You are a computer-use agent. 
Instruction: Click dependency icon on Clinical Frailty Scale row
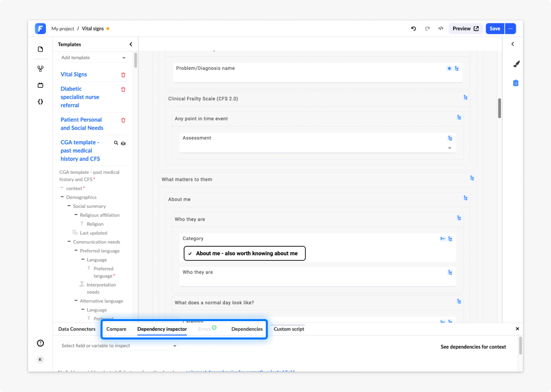point(465,97)
